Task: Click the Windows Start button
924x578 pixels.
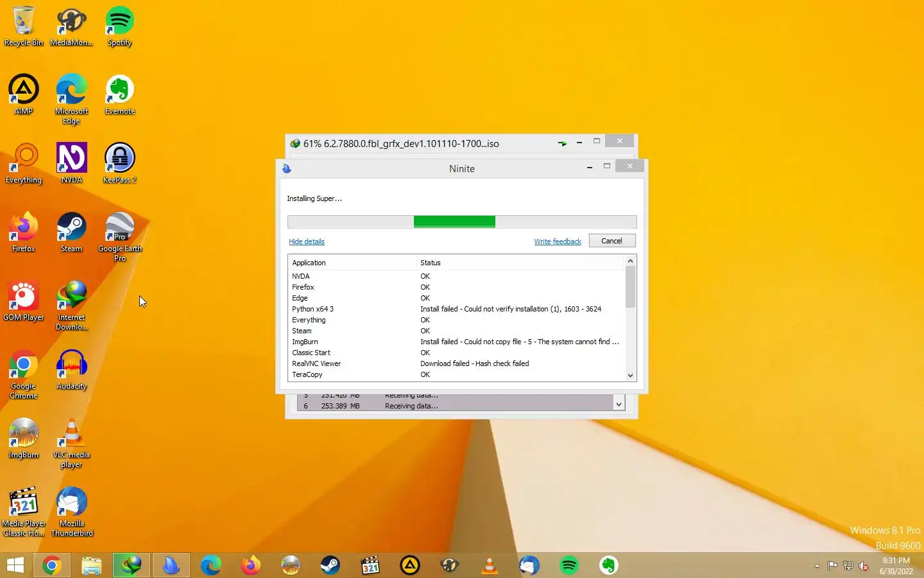Action: tap(15, 565)
